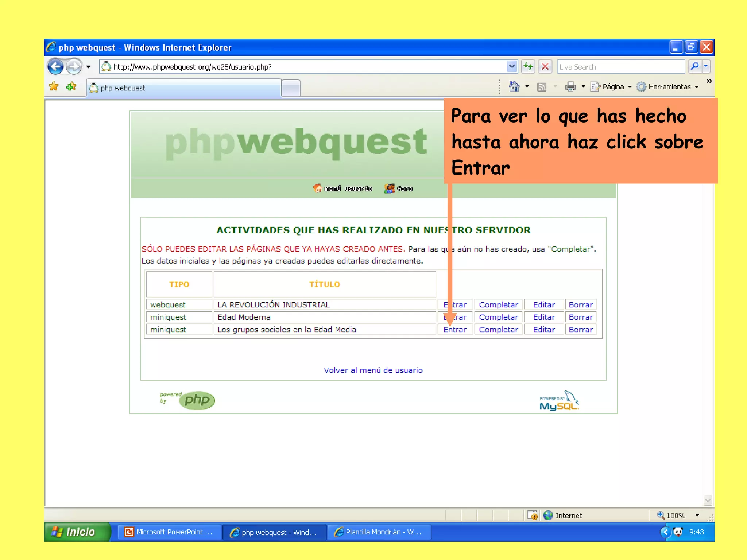Expand the zoom level dropdown arrow
Viewport: 747px width, 560px height.
(697, 516)
